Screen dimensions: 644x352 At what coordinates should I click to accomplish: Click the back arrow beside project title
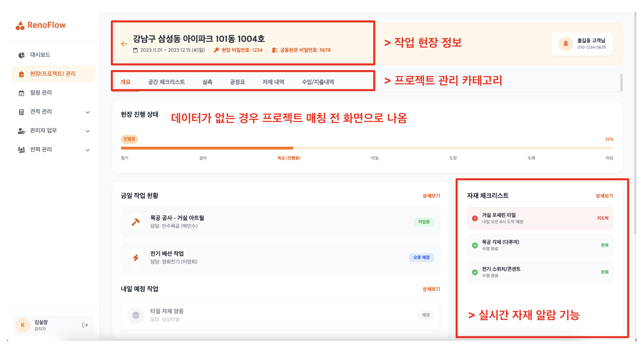pyautogui.click(x=124, y=44)
